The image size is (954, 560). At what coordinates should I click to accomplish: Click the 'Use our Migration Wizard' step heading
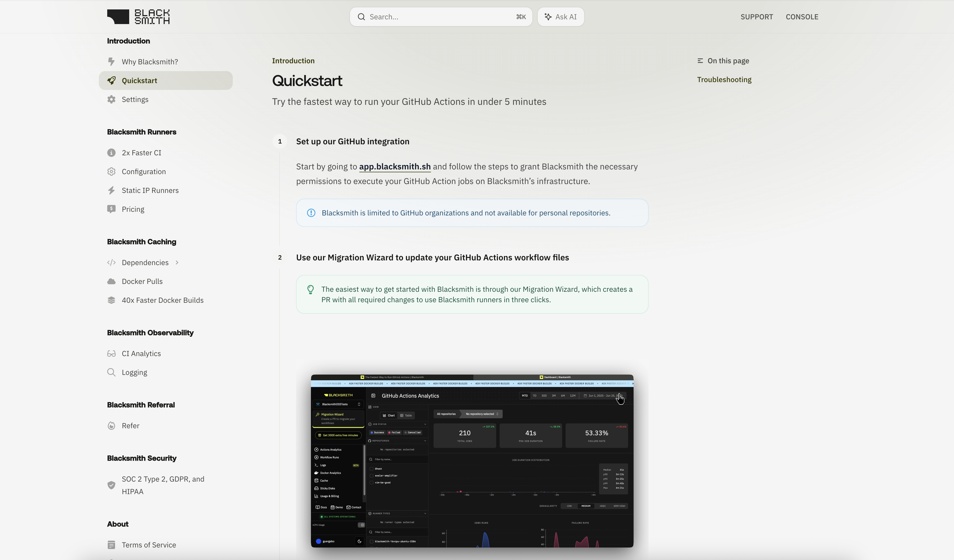432,258
